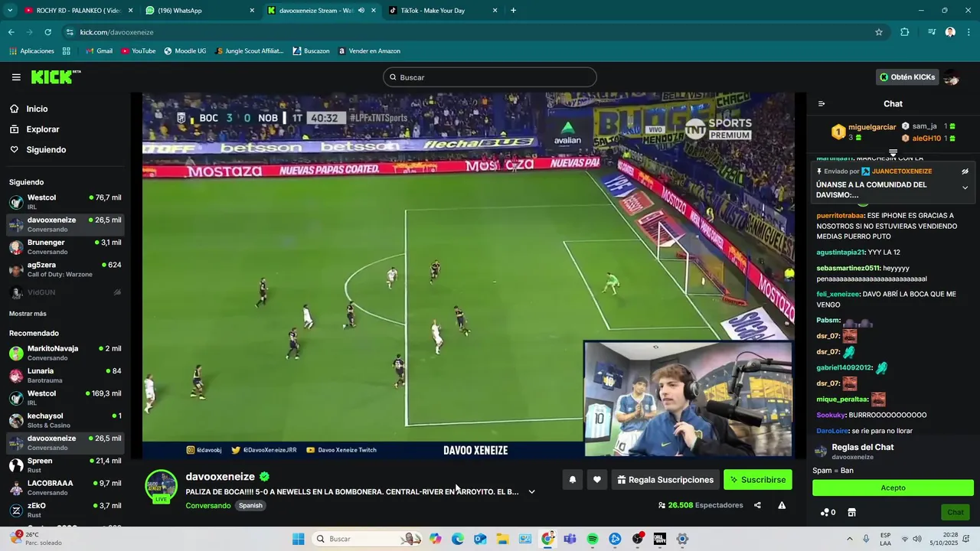Image resolution: width=980 pixels, height=551 pixels.
Task: Show hidden system tray icons
Action: 849,539
